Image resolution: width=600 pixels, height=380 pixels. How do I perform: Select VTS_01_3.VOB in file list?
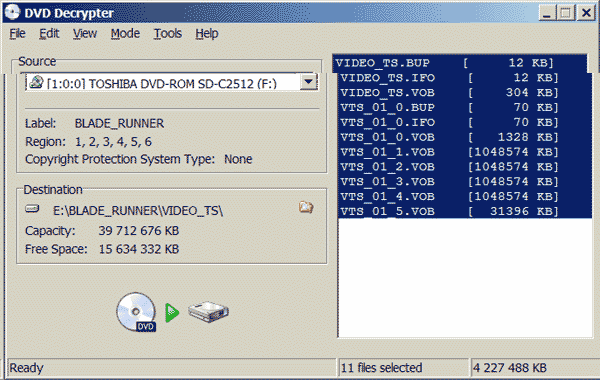[465, 182]
